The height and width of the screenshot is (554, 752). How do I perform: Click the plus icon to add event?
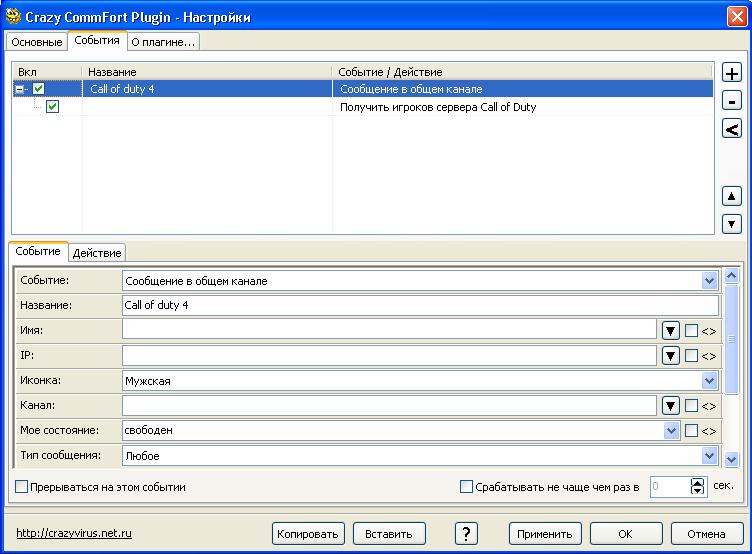tap(731, 74)
